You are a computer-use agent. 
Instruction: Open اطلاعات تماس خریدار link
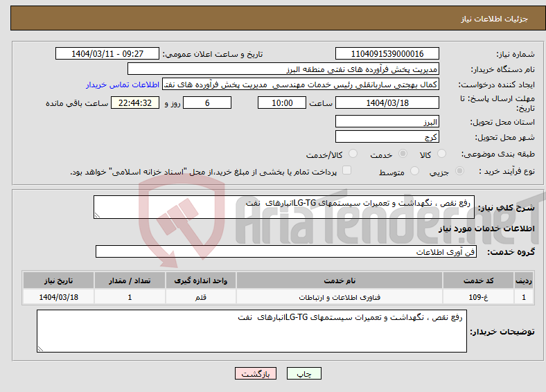point(123,84)
